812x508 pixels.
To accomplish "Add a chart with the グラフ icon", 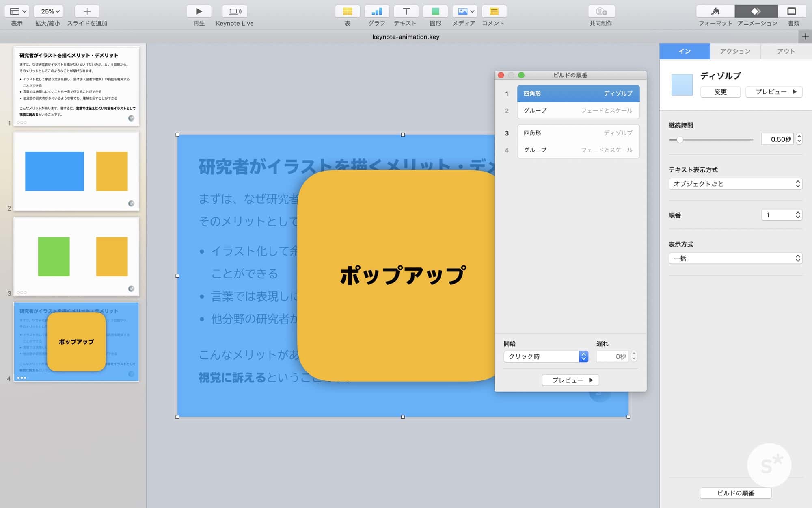I will point(376,11).
